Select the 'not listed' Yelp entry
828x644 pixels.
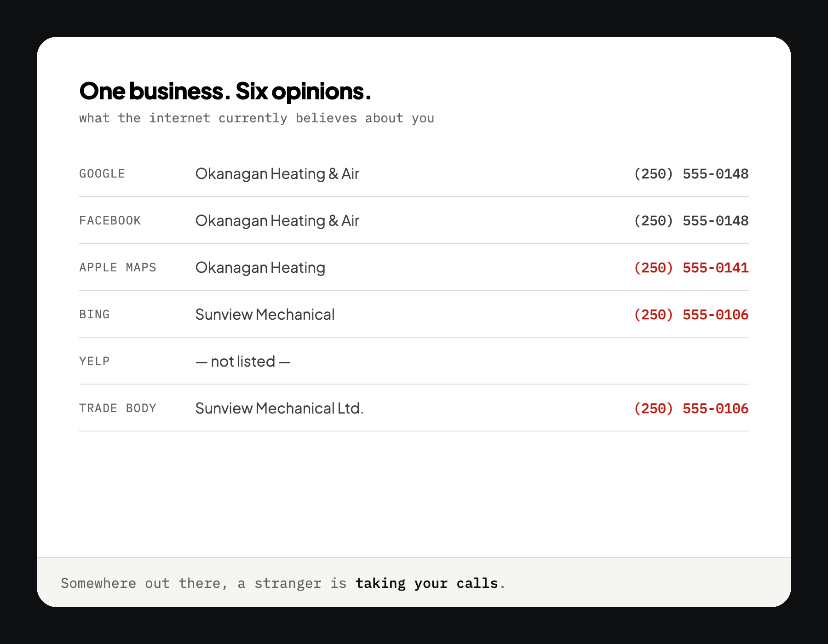tap(243, 362)
